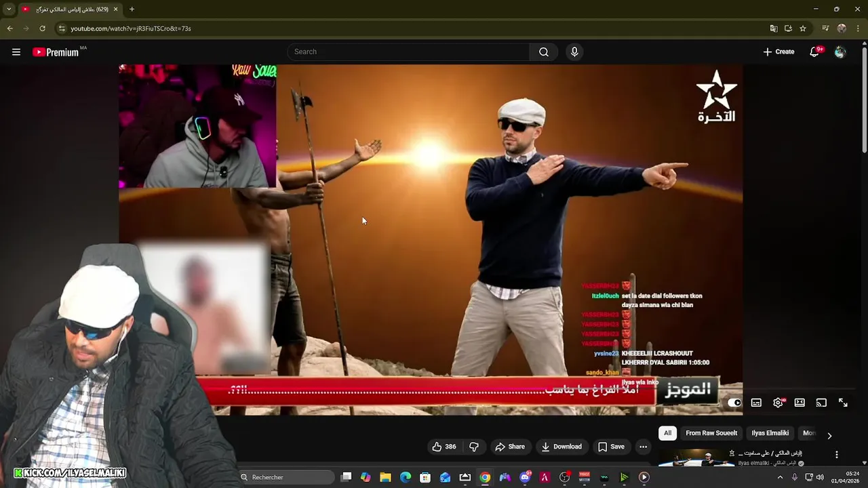
Task: Switch player to theater mode
Action: point(800,403)
